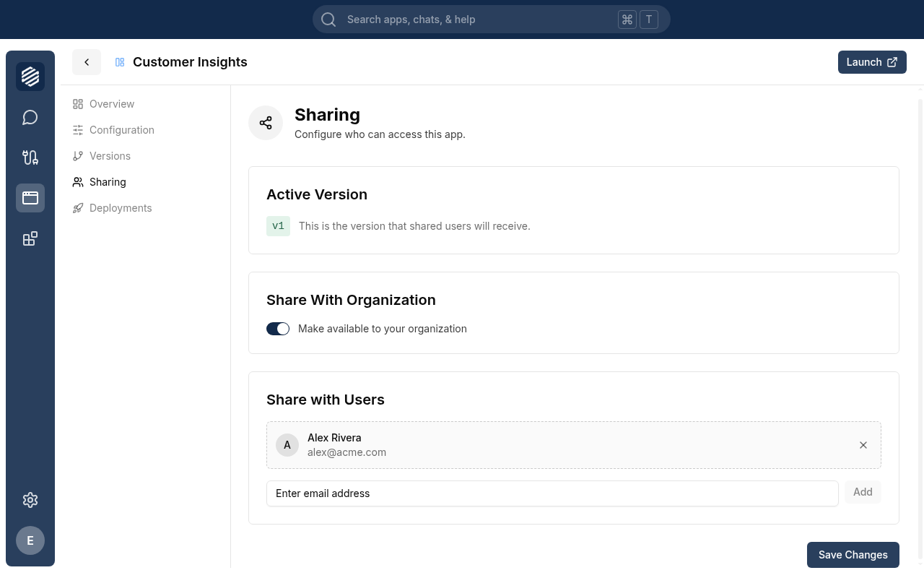This screenshot has width=924, height=578.
Task: Click the Enter email address field
Action: (x=552, y=493)
